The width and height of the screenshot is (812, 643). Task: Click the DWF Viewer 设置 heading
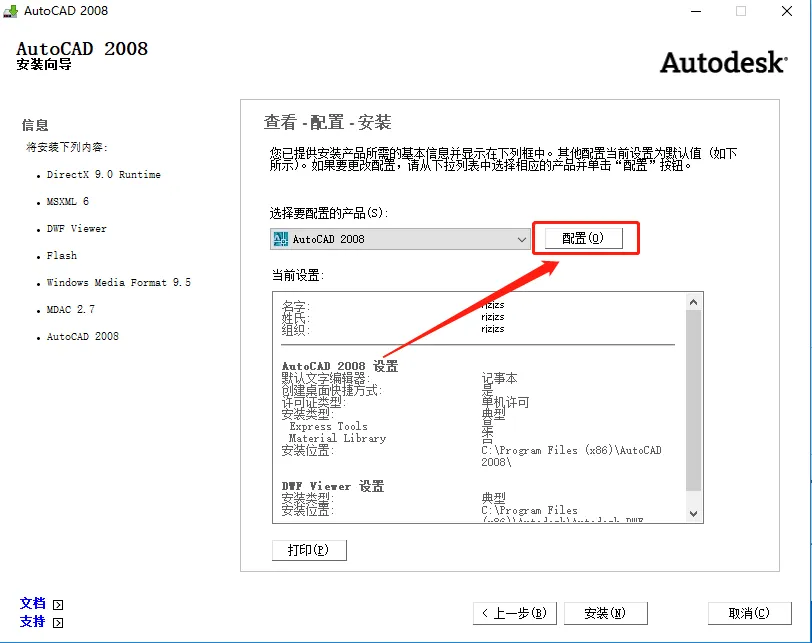(x=332, y=486)
